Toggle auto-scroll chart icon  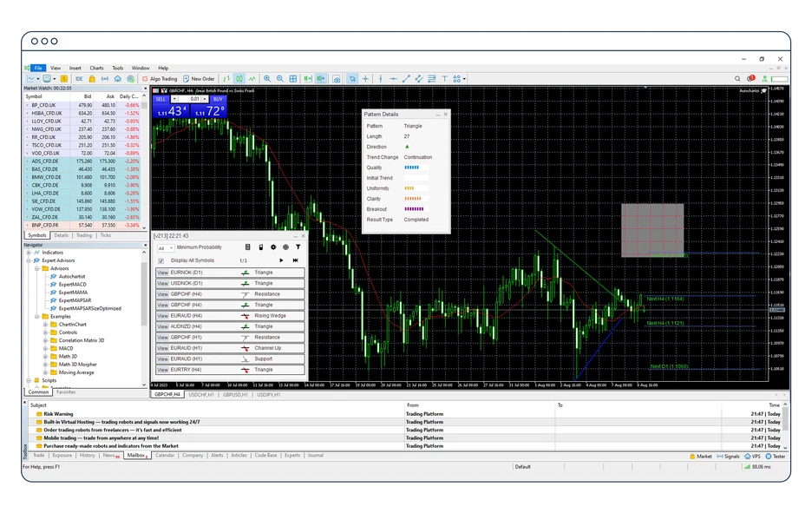[308, 79]
